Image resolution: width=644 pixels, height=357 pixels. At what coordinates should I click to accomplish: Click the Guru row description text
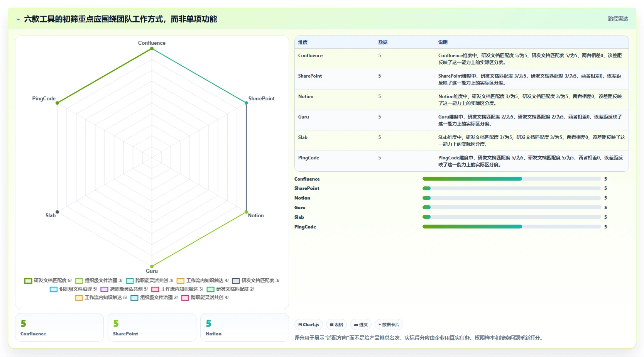pos(530,120)
